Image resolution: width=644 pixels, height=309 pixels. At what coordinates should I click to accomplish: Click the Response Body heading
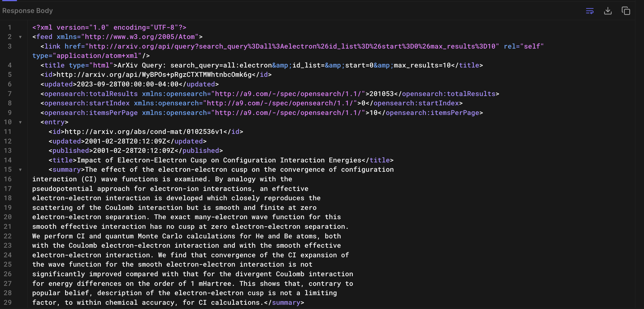[27, 11]
